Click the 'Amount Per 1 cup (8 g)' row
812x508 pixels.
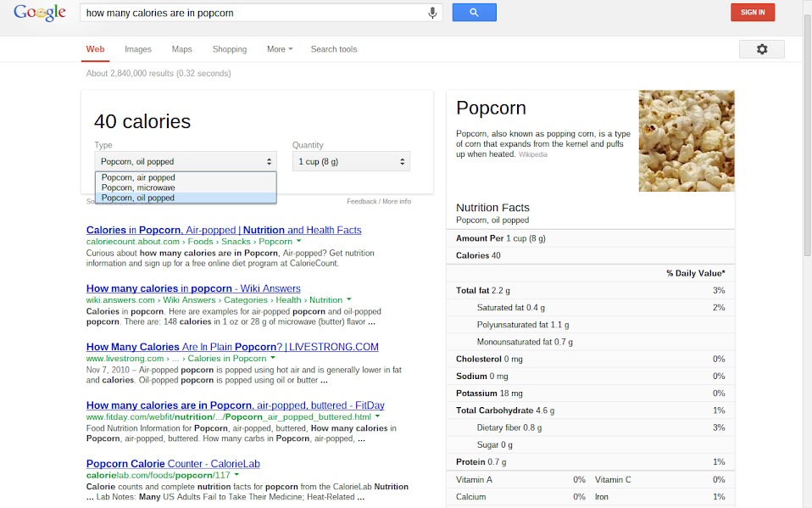(591, 238)
